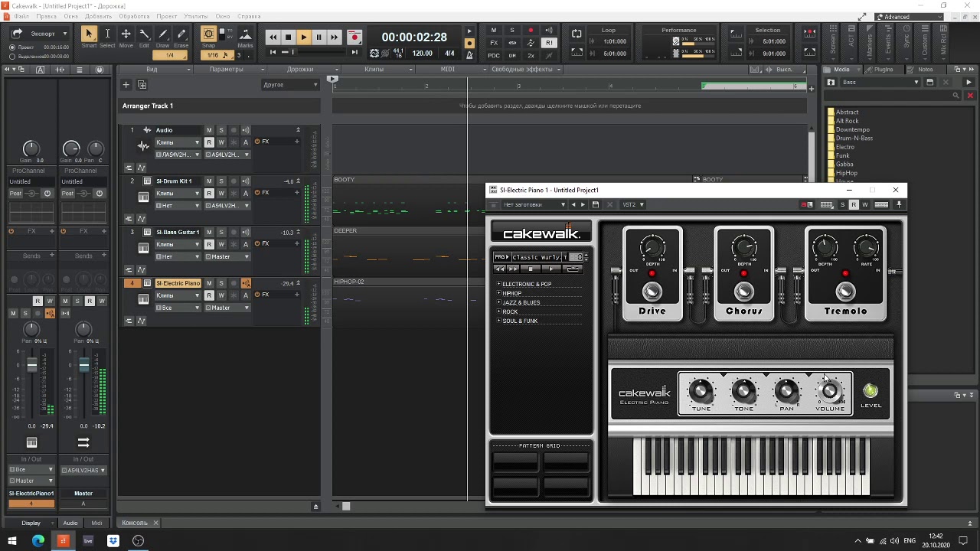Open the Windows Start menu
The image size is (980, 551).
(x=12, y=540)
